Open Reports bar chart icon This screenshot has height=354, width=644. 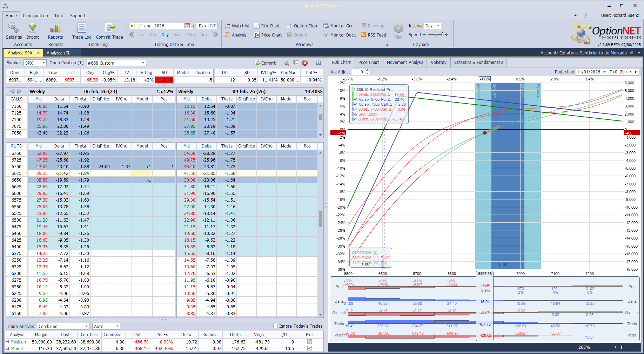click(55, 28)
